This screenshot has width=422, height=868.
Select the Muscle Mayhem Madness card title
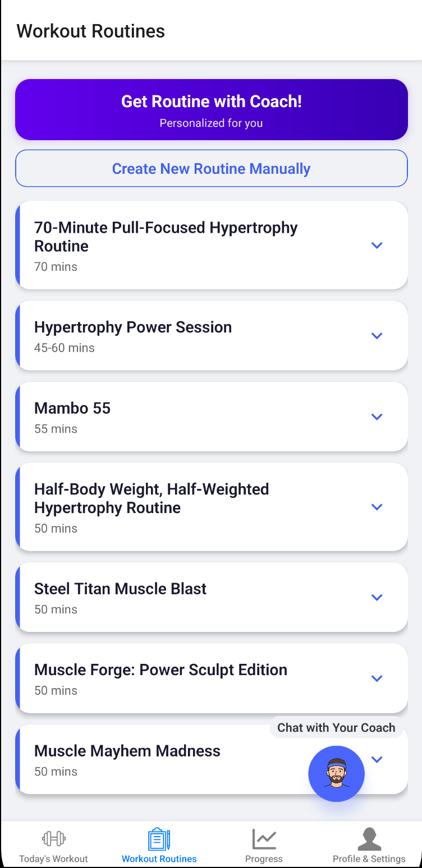pos(127,751)
